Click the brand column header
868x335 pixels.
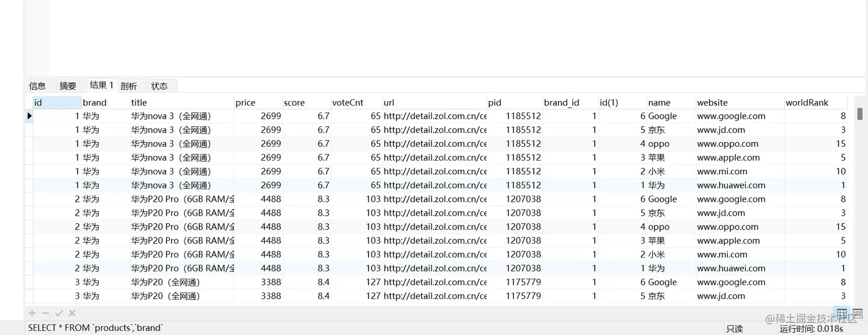pos(106,103)
